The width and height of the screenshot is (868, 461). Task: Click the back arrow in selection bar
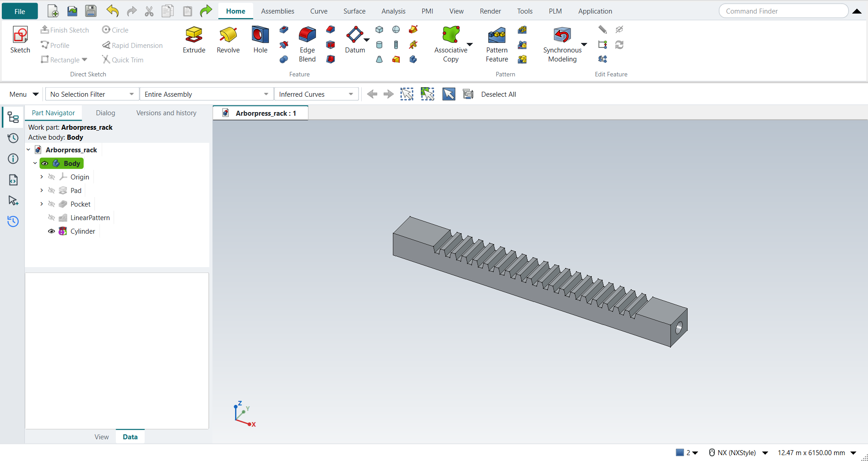point(372,94)
